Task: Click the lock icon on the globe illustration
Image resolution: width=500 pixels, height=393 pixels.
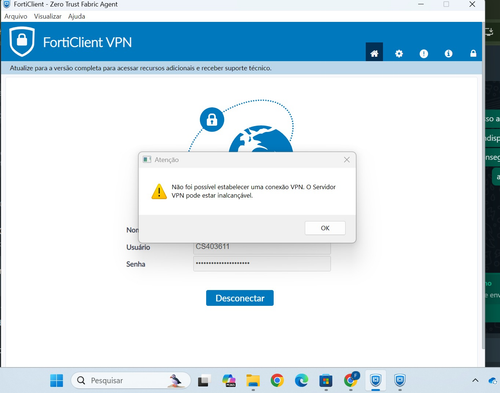Action: (x=212, y=119)
